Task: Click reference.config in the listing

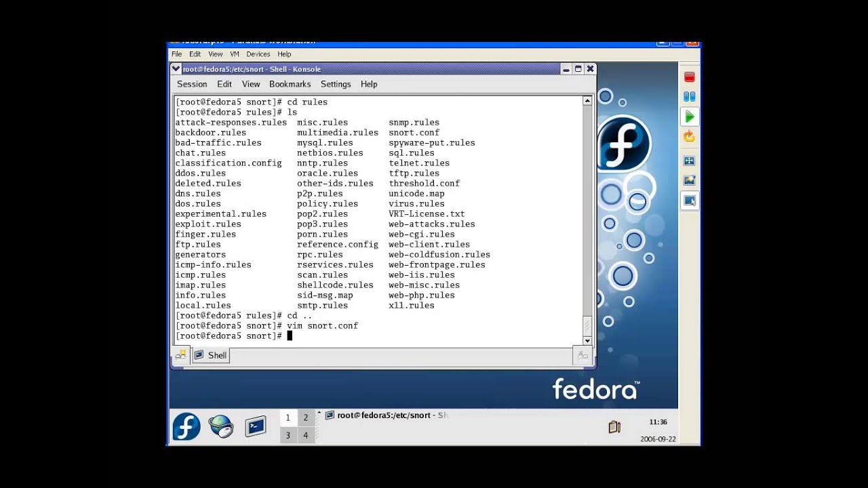Action: click(338, 245)
